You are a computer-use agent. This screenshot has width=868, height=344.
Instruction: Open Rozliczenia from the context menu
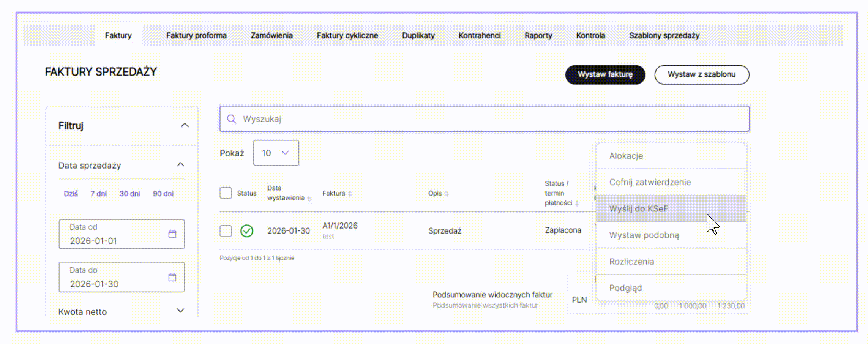[671, 262]
